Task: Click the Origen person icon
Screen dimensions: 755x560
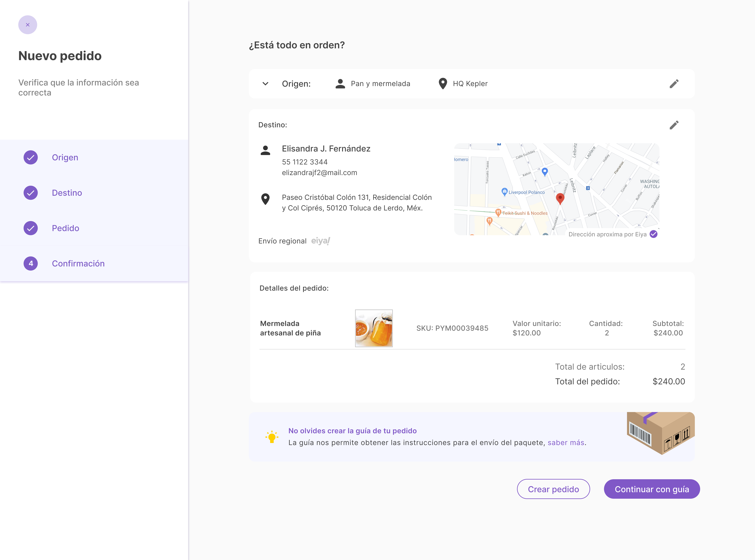Action: (340, 84)
